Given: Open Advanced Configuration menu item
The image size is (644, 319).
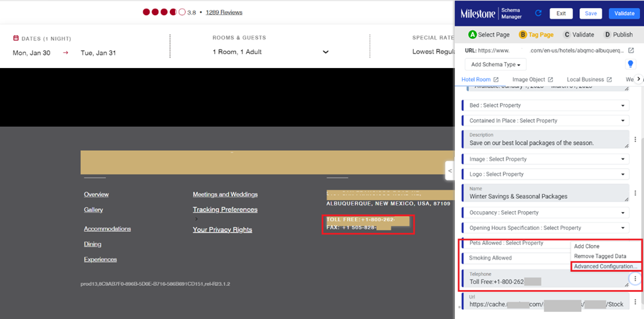Looking at the screenshot, I should 606,267.
